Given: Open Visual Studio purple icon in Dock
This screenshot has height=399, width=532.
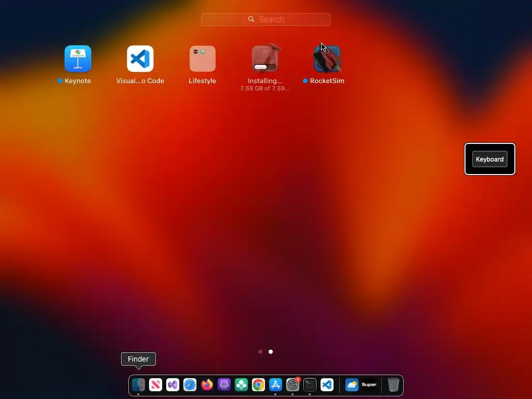Looking at the screenshot, I should click(172, 385).
